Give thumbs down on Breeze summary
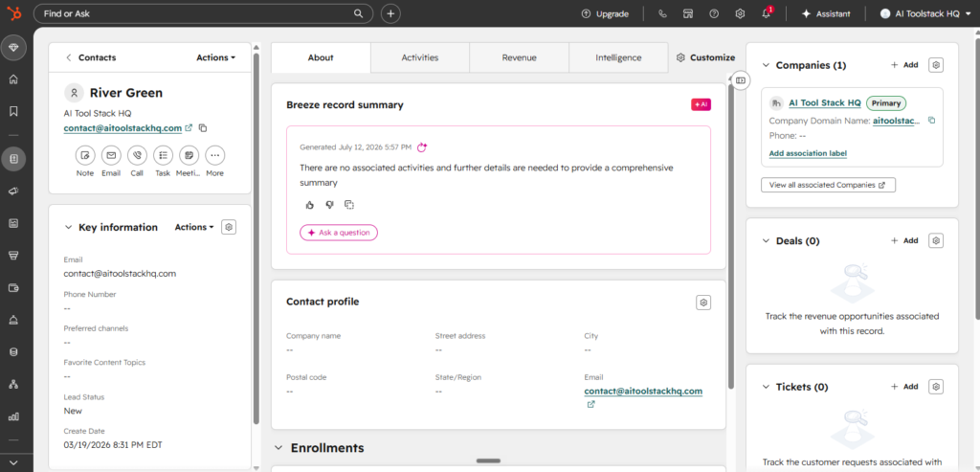The image size is (980, 472). tap(329, 205)
